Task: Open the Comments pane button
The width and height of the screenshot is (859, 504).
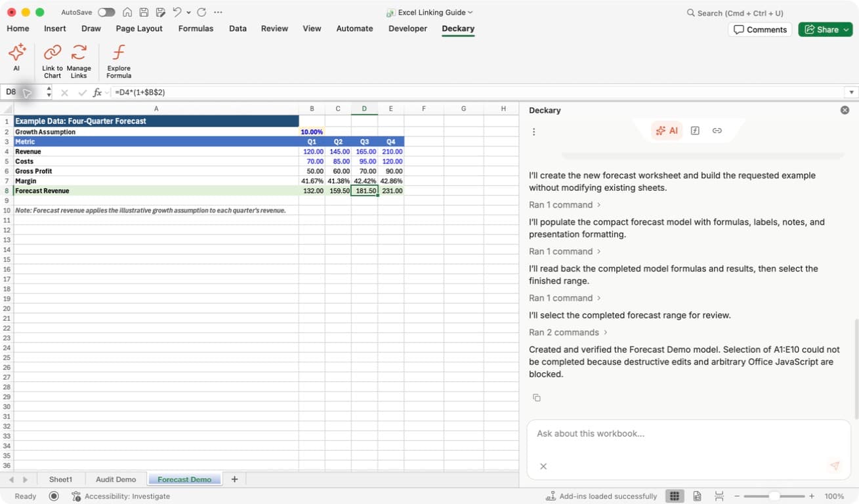Action: 760,30
